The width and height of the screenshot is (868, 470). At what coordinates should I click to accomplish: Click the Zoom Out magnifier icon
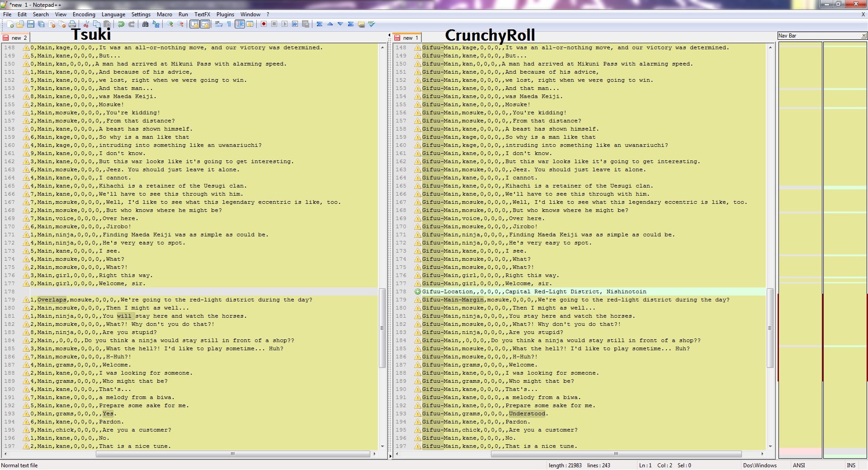180,24
